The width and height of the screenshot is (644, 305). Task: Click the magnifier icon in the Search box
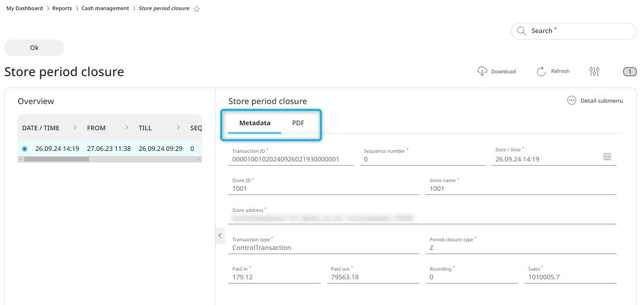click(521, 31)
